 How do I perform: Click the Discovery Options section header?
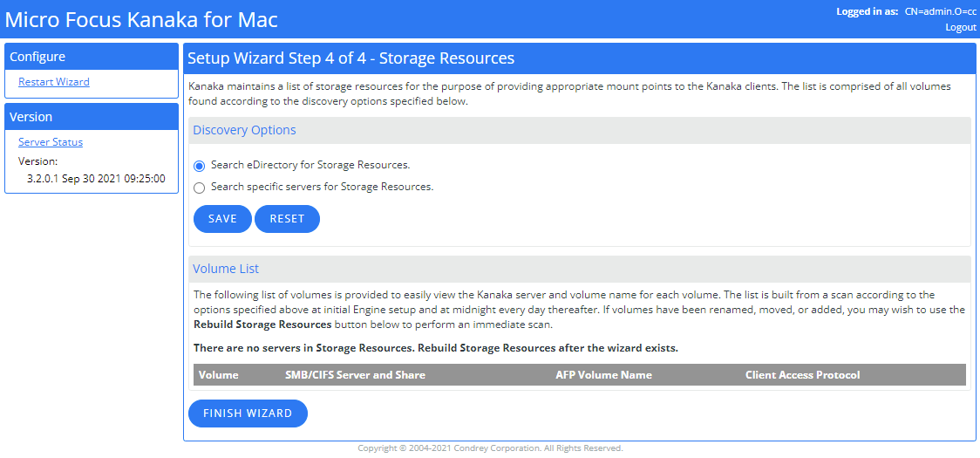pos(244,130)
